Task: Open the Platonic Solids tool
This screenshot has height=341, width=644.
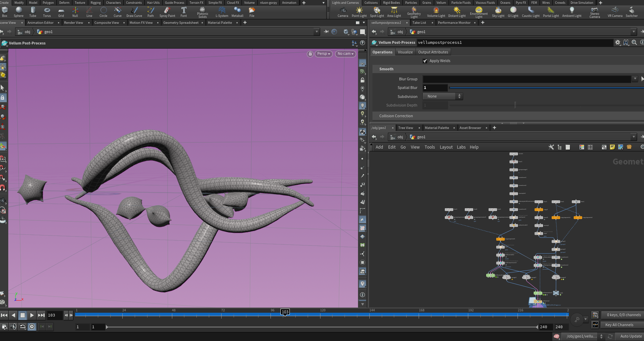Action: (203, 12)
